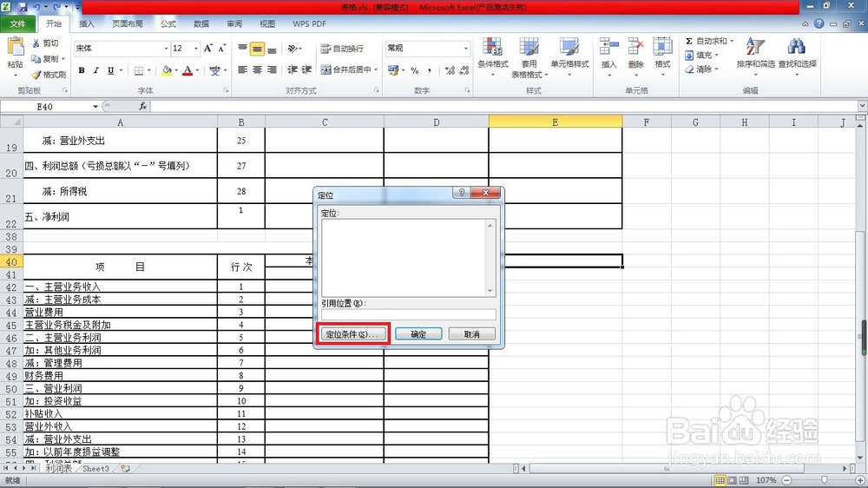Toggle Italic formatting
This screenshot has height=488, width=868.
click(x=95, y=70)
